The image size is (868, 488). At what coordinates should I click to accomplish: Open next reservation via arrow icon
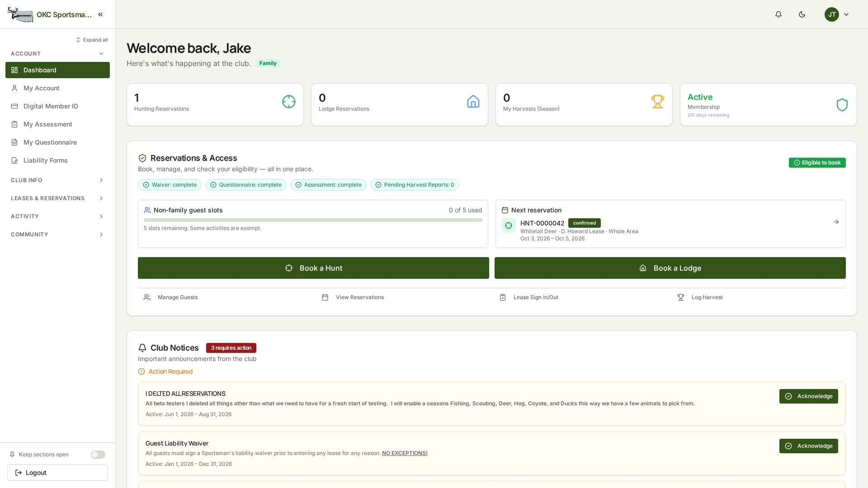pyautogui.click(x=836, y=222)
